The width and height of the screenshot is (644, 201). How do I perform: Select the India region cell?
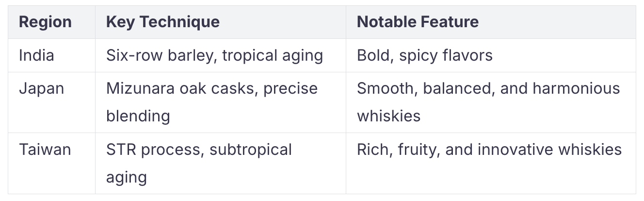[51, 55]
